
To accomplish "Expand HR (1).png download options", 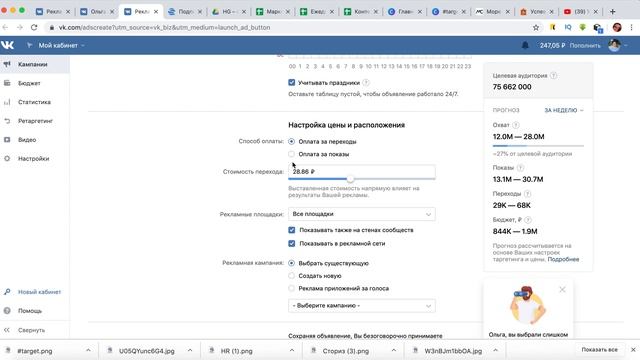I will coord(291,350).
